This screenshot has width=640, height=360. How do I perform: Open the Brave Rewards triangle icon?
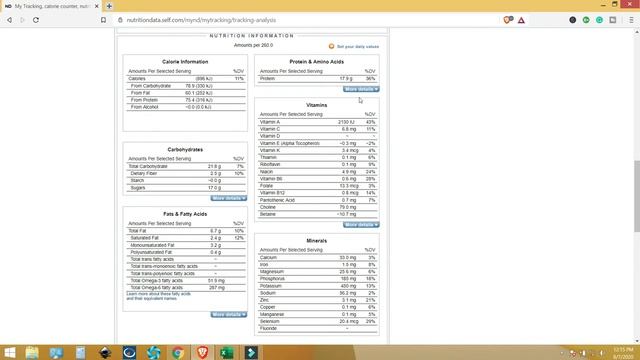click(x=521, y=20)
